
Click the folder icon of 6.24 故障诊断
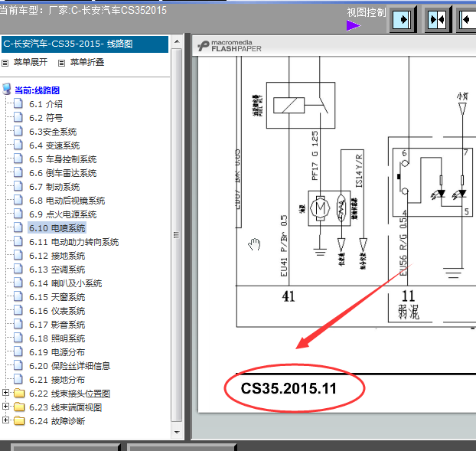[19, 420]
